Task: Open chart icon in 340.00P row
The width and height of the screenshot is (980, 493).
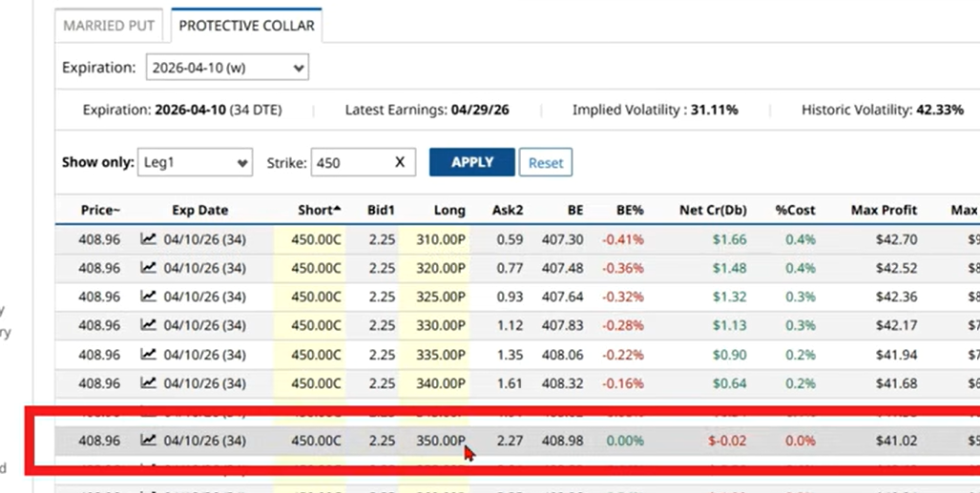Action: click(x=148, y=382)
